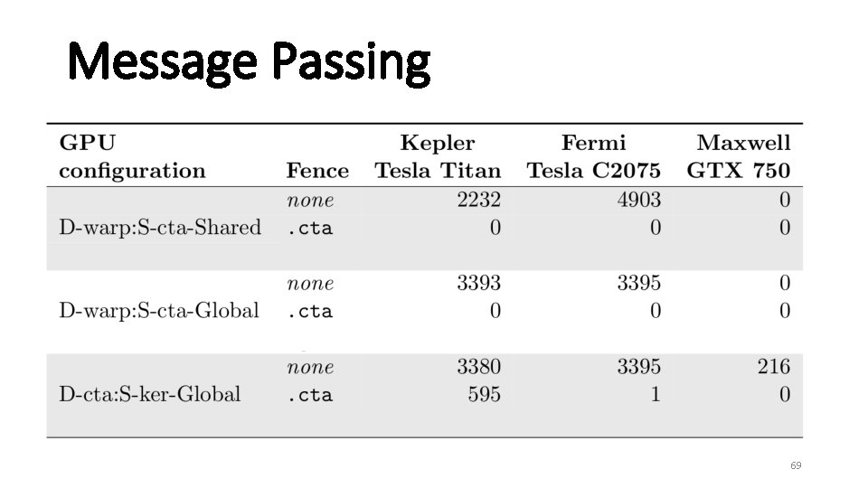Click "none" fence in the D-warp:S-cta-Global group
868x488 pixels.
pos(310,283)
